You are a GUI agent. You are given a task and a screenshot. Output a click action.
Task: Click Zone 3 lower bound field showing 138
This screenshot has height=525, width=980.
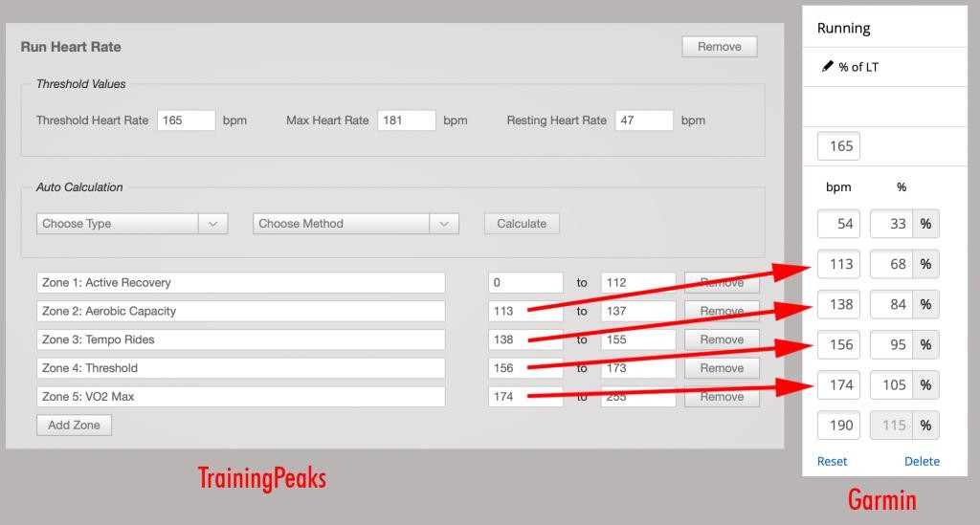click(525, 339)
